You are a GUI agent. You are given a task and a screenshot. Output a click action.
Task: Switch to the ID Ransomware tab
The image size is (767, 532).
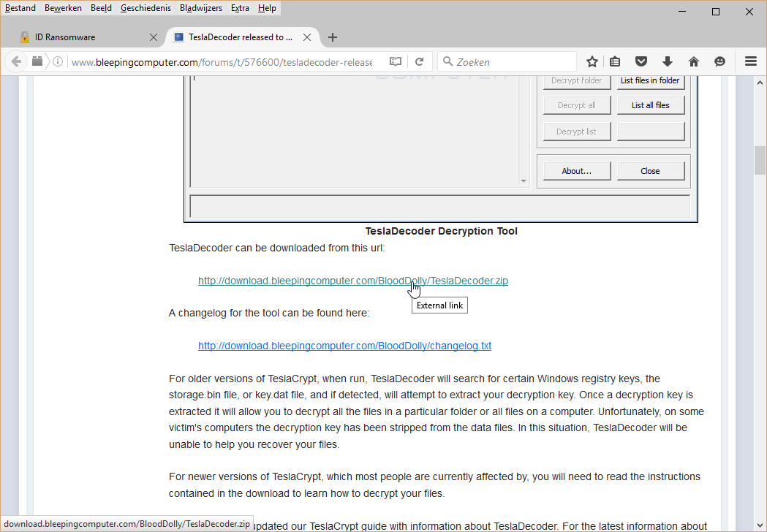click(x=80, y=37)
